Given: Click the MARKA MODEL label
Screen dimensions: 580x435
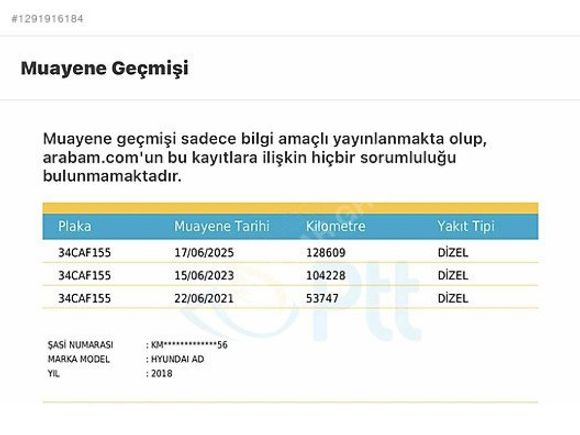Looking at the screenshot, I should [x=79, y=359].
